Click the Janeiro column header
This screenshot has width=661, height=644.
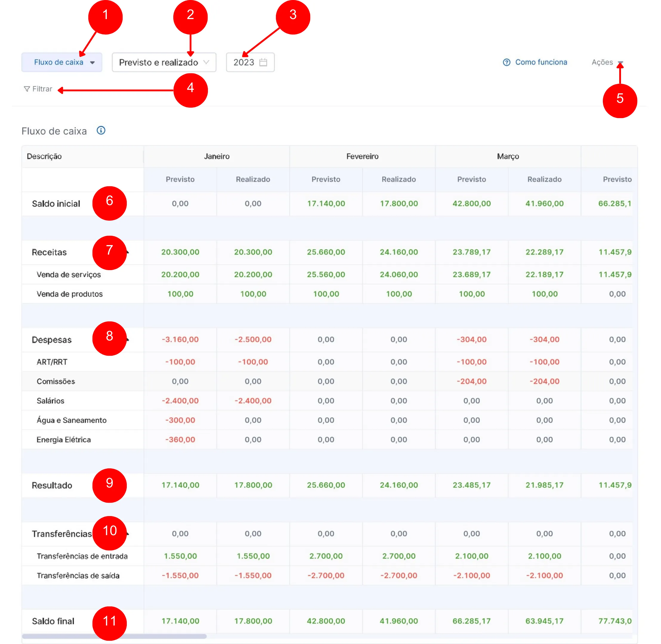click(x=217, y=156)
